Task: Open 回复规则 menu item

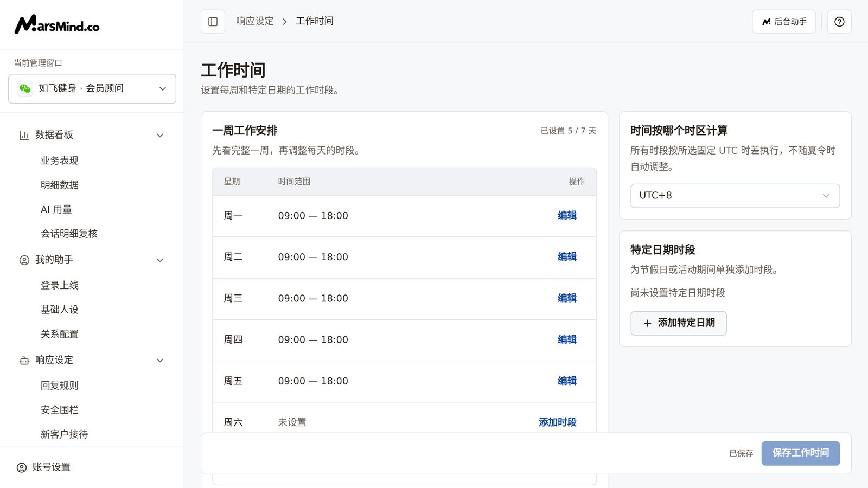Action: [x=60, y=386]
